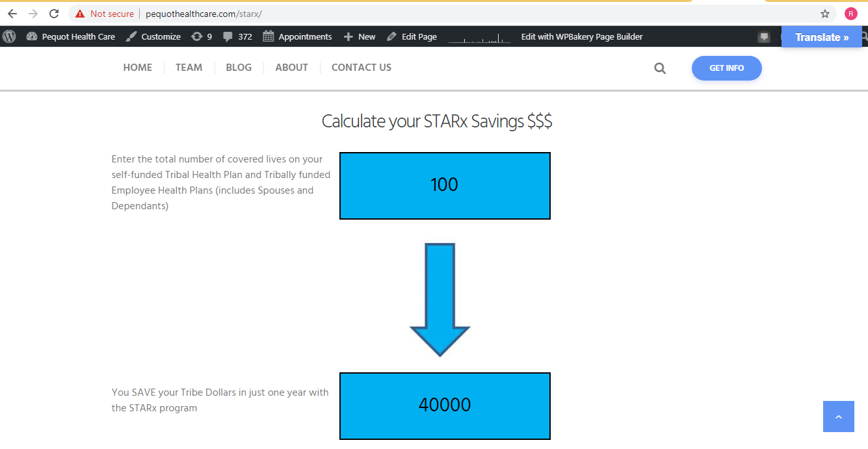Screen dimensions: 868x449
Task: Open the site stats sparkline graph
Action: point(479,38)
